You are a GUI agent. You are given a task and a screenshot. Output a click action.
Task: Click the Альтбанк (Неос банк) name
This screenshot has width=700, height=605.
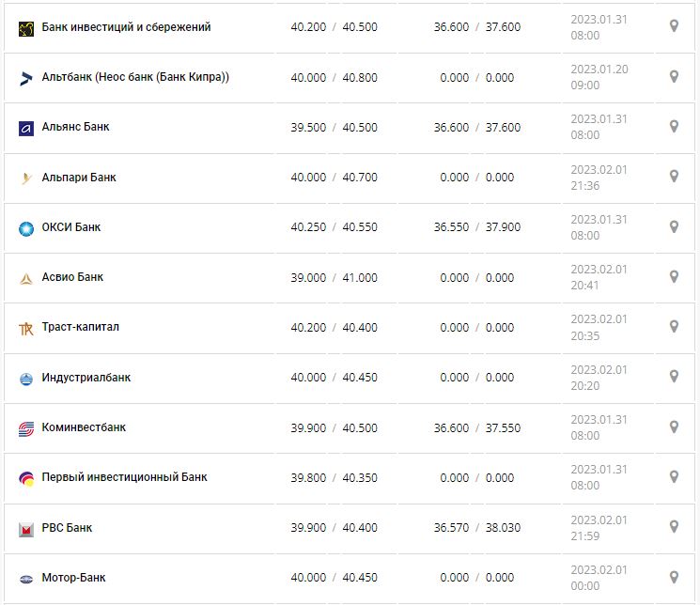point(135,77)
